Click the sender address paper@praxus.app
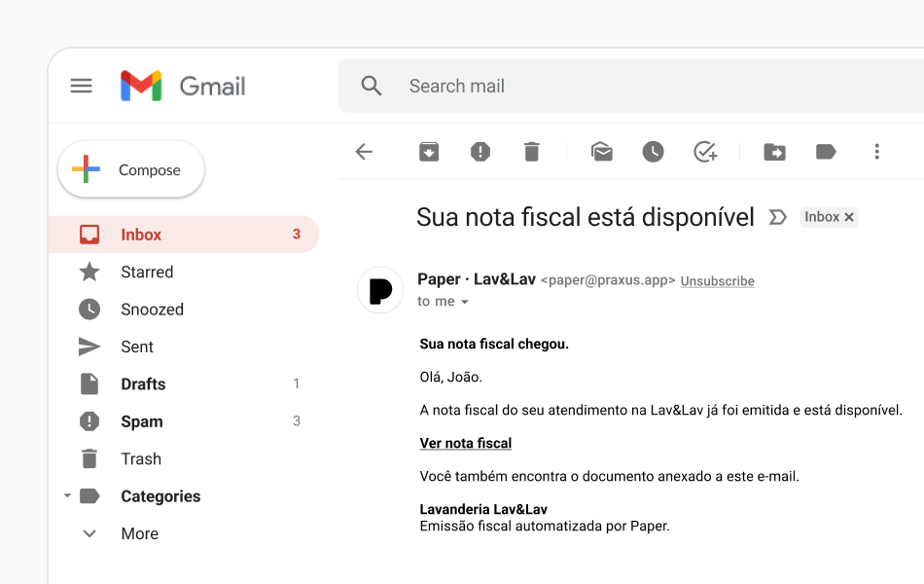 pyautogui.click(x=608, y=280)
